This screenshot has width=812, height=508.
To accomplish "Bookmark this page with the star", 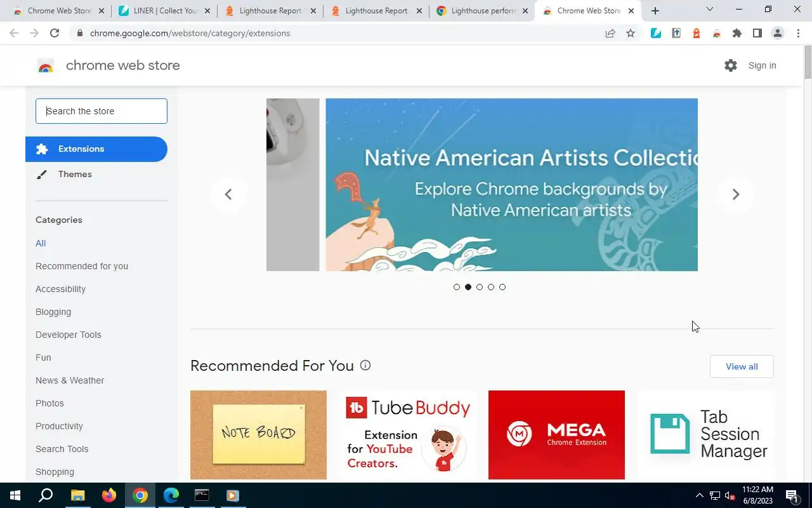I will click(631, 33).
